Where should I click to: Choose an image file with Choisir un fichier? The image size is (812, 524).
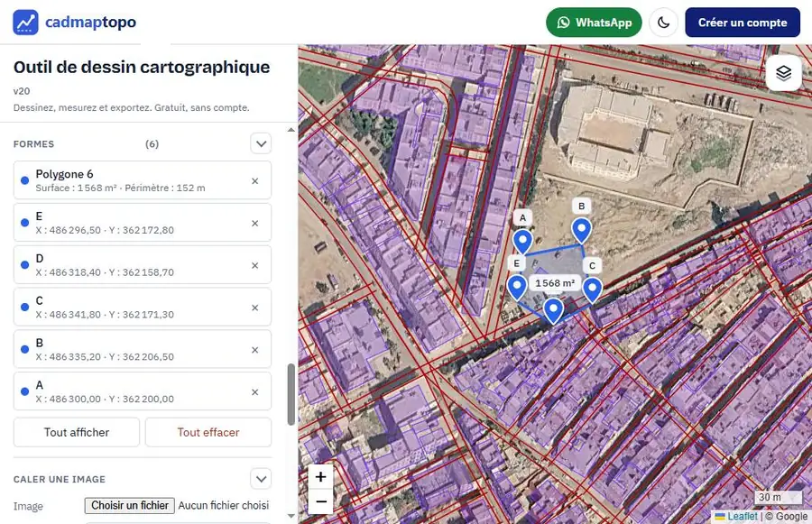click(129, 505)
